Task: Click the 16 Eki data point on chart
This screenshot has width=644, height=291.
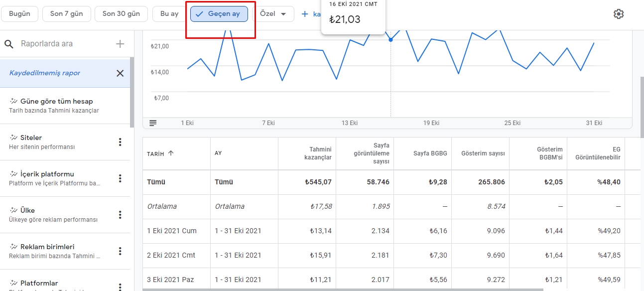Action: click(390, 39)
